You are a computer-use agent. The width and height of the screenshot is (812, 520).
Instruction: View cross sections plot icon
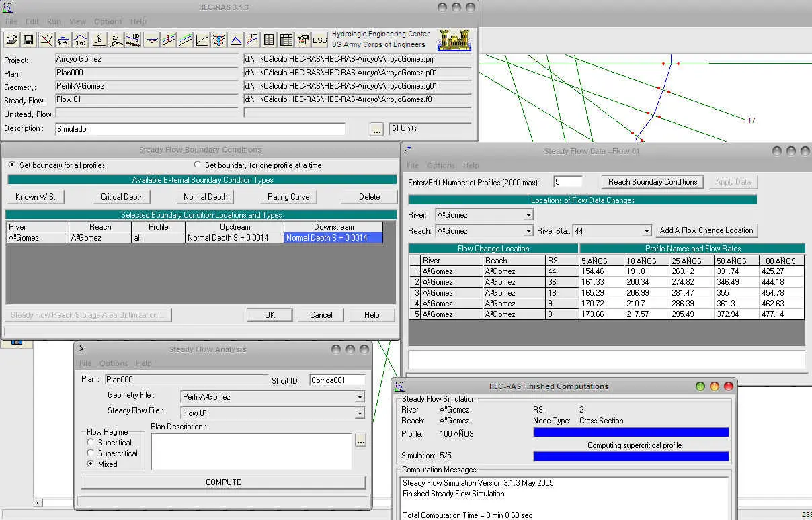click(151, 40)
